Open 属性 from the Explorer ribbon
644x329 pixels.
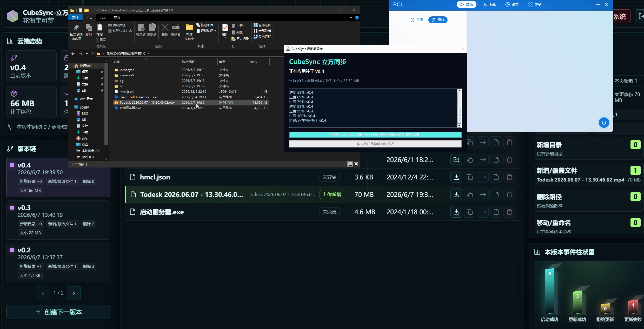coord(225,31)
